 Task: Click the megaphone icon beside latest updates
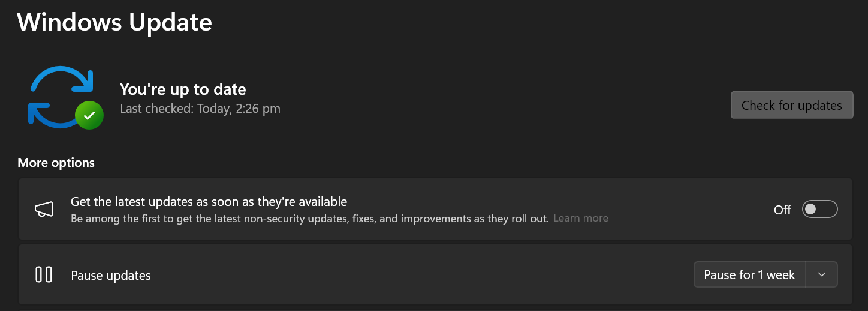click(x=44, y=209)
